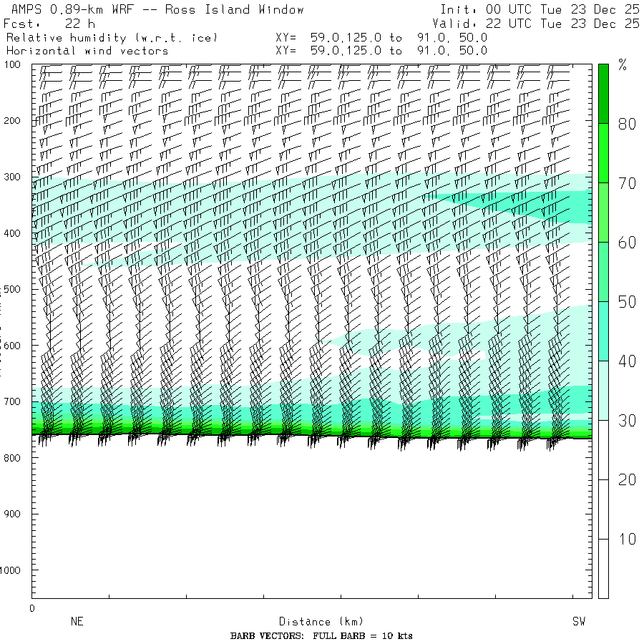The height and width of the screenshot is (644, 644).
Task: Pick the turquoise colorbar segment between 40 and 50
Action: click(603, 331)
